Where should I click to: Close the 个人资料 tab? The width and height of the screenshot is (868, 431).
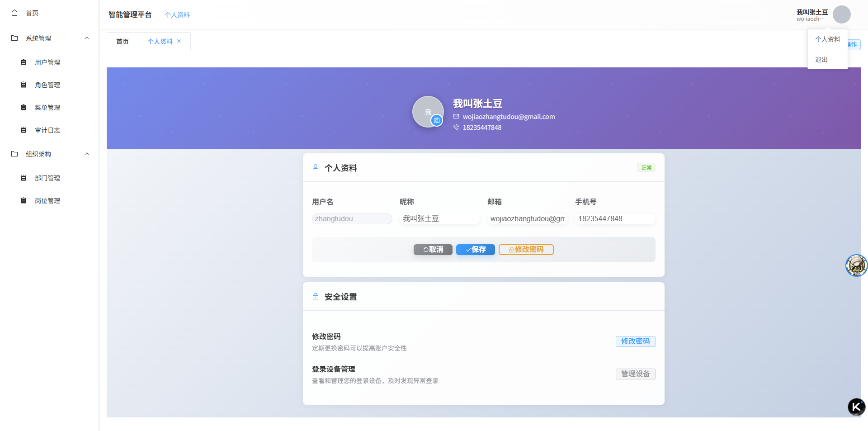179,41
